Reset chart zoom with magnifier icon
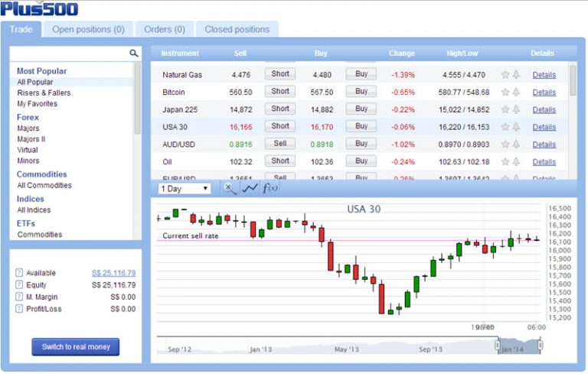 pyautogui.click(x=230, y=188)
